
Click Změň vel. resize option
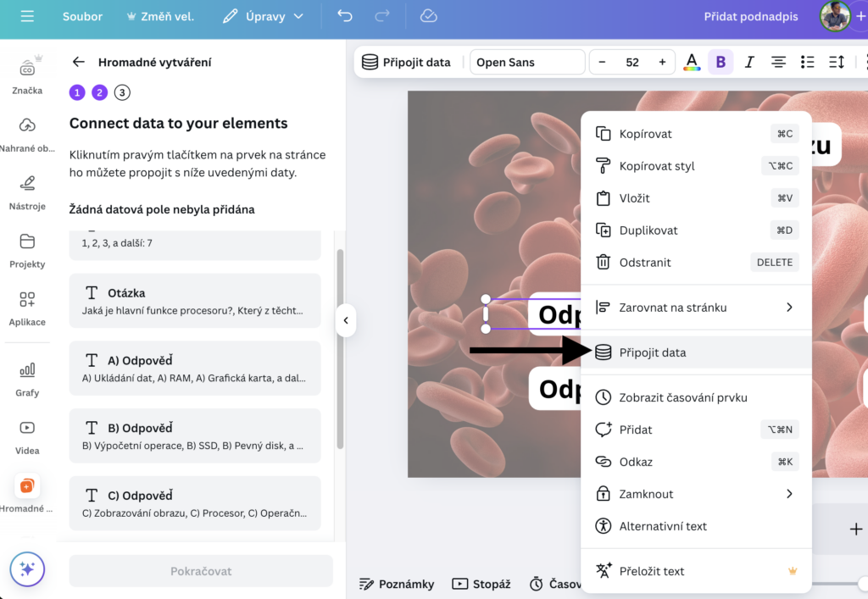(160, 17)
